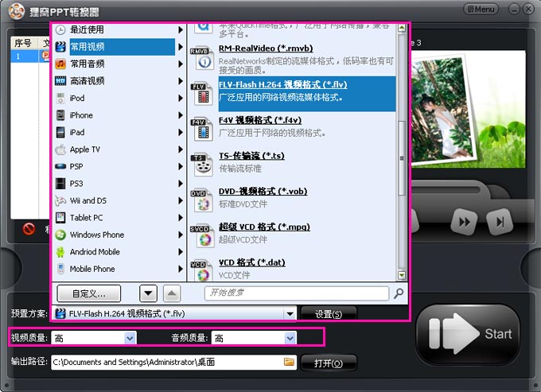Click the TS format film reel icon
The image size is (541, 392).
tap(201, 165)
